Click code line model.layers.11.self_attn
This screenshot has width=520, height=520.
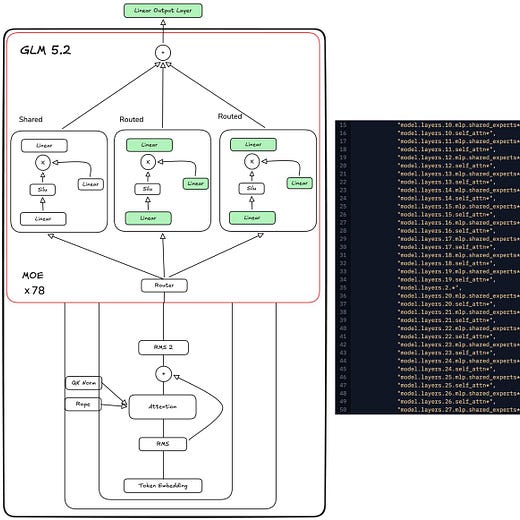(x=446, y=150)
